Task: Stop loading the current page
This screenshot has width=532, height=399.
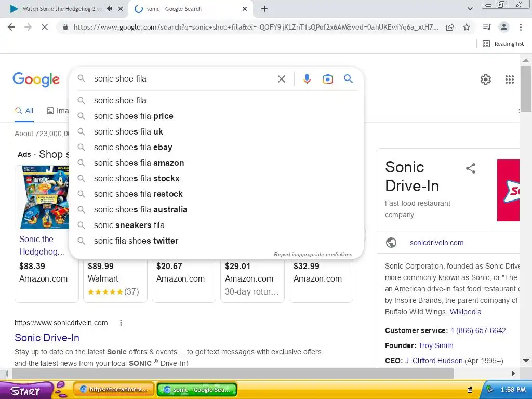Action: pos(45,27)
